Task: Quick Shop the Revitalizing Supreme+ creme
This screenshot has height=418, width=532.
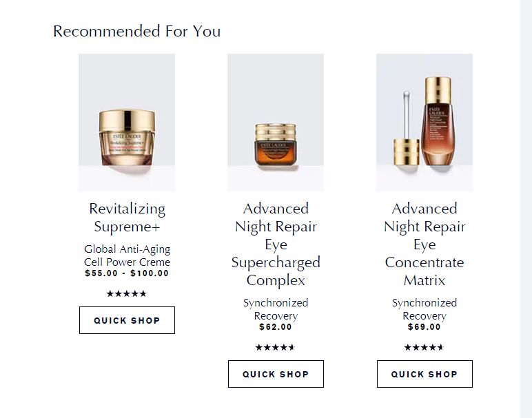Action: (x=127, y=320)
